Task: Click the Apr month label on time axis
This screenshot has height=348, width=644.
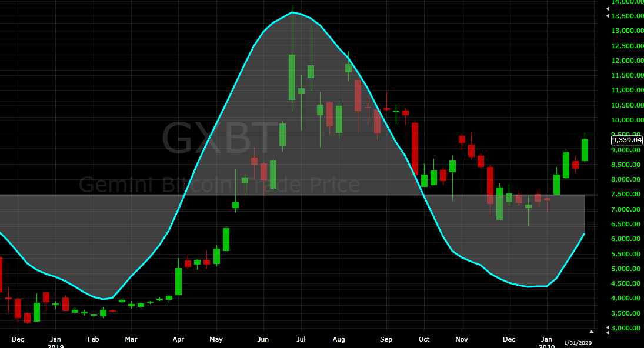Action: pos(178,339)
